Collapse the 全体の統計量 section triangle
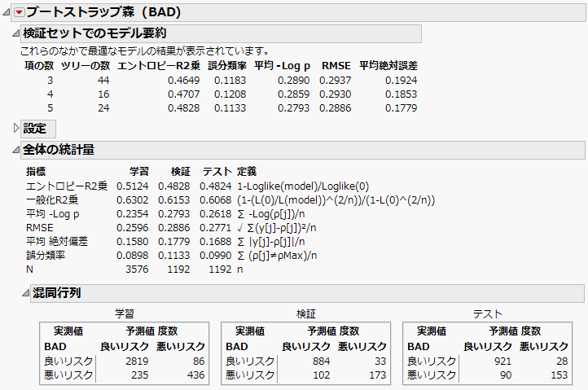 coord(17,150)
